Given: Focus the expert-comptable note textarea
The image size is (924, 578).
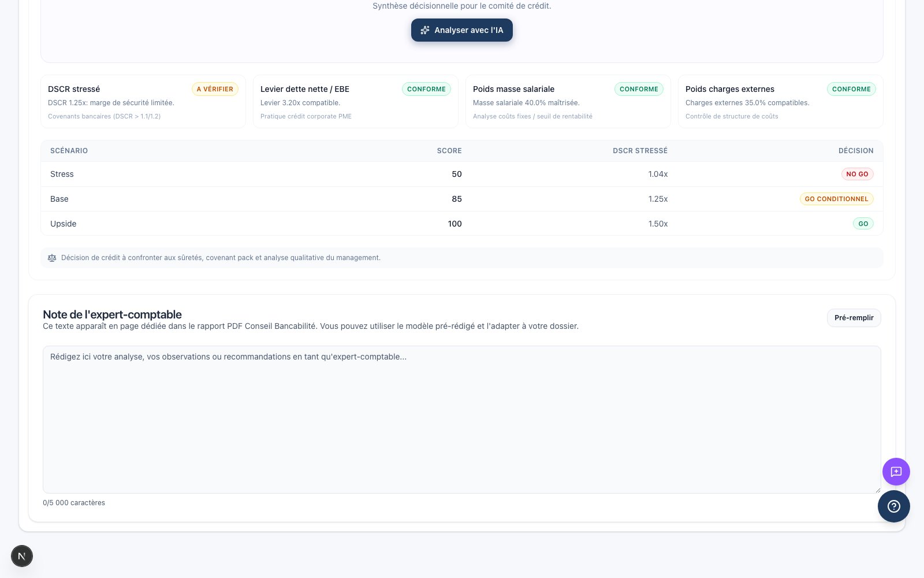Looking at the screenshot, I should (x=462, y=420).
